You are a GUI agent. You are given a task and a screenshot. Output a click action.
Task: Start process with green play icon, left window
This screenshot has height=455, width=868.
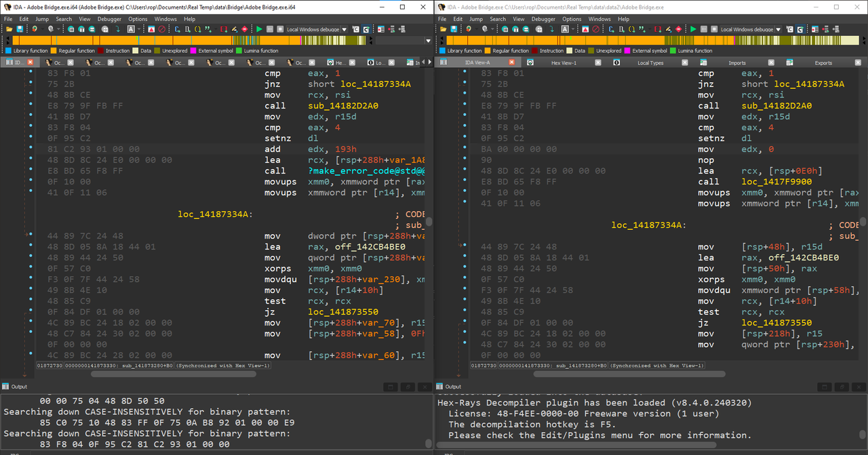(x=259, y=29)
